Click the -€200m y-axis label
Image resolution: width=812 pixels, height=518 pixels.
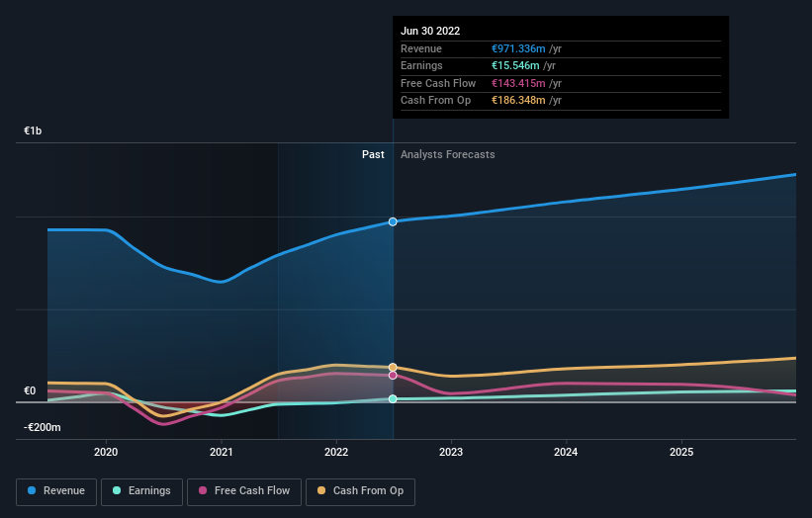tap(42, 427)
